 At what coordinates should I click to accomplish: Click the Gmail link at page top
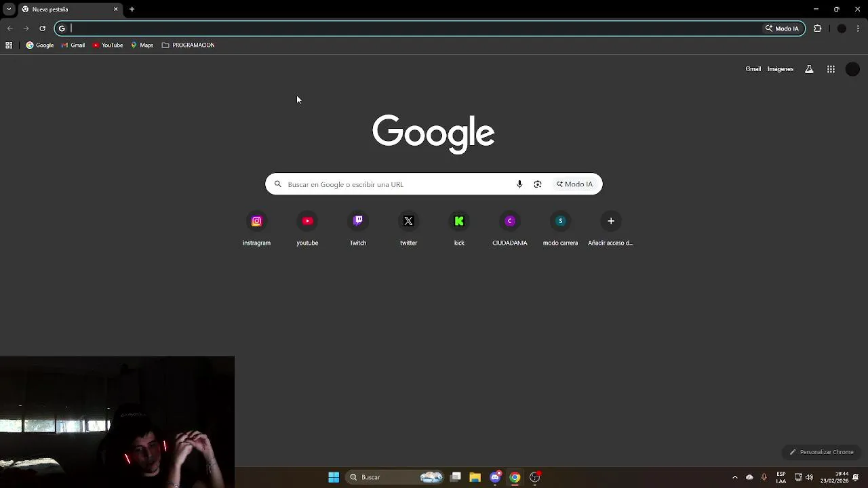[x=753, y=69]
